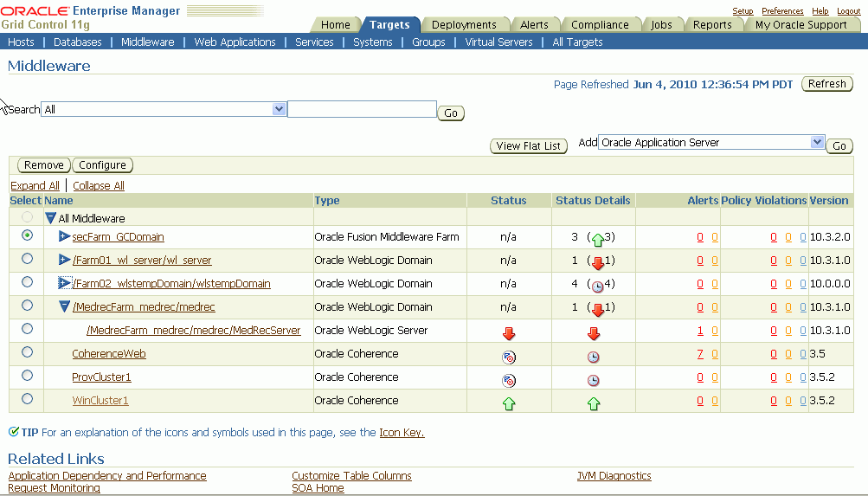The height and width of the screenshot is (496, 868).
Task: Click Go button next to search field
Action: (451, 113)
